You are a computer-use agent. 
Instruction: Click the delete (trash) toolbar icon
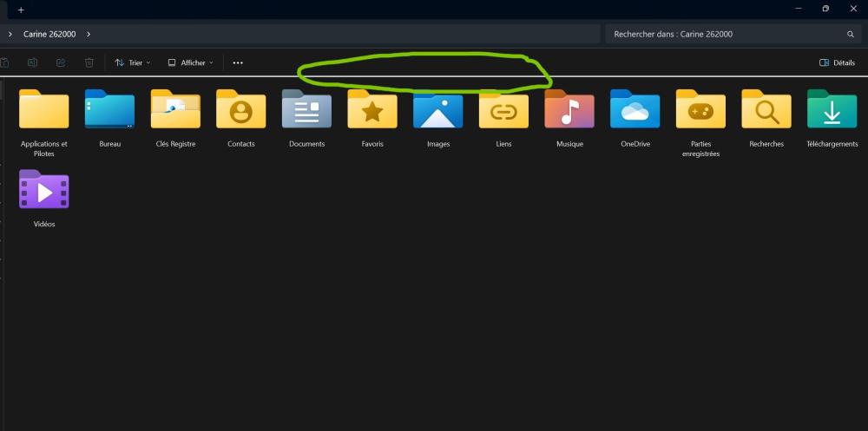[x=89, y=62]
